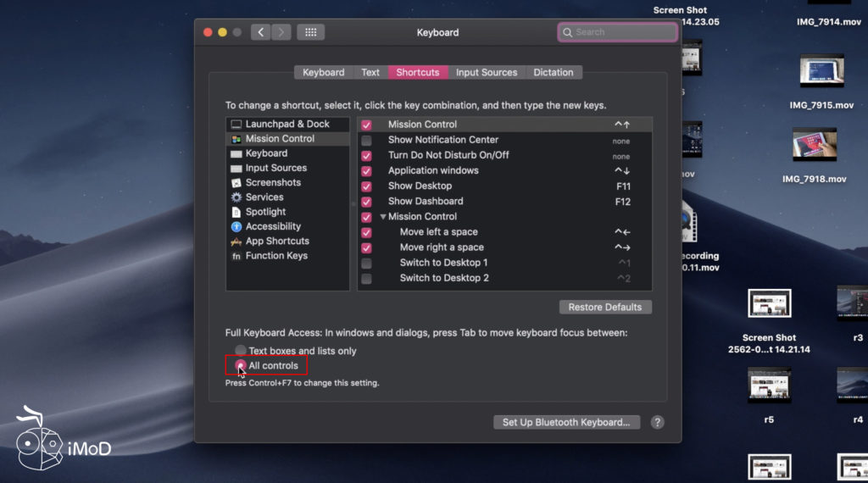
Task: Click the Move left a space key combination
Action: pyautogui.click(x=622, y=232)
